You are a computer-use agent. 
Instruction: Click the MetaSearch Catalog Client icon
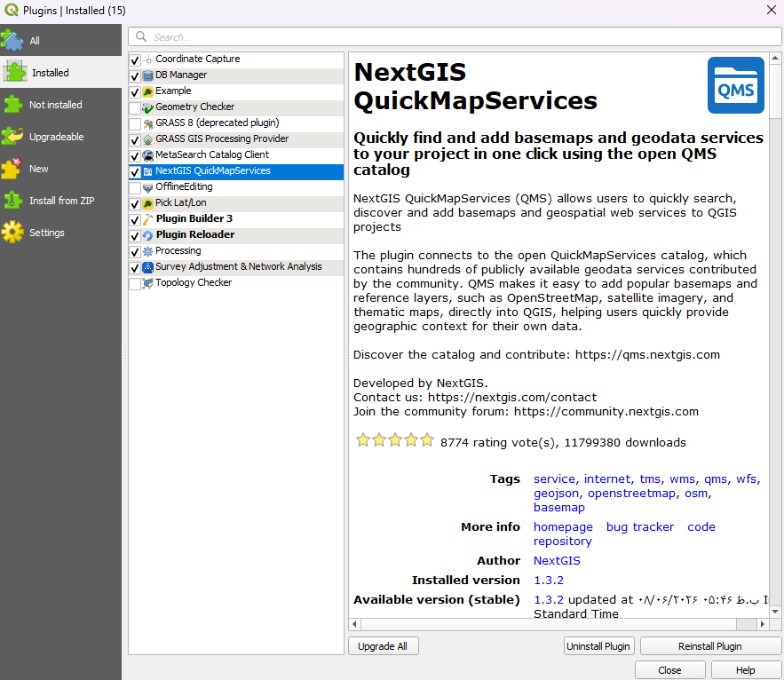pyautogui.click(x=148, y=156)
